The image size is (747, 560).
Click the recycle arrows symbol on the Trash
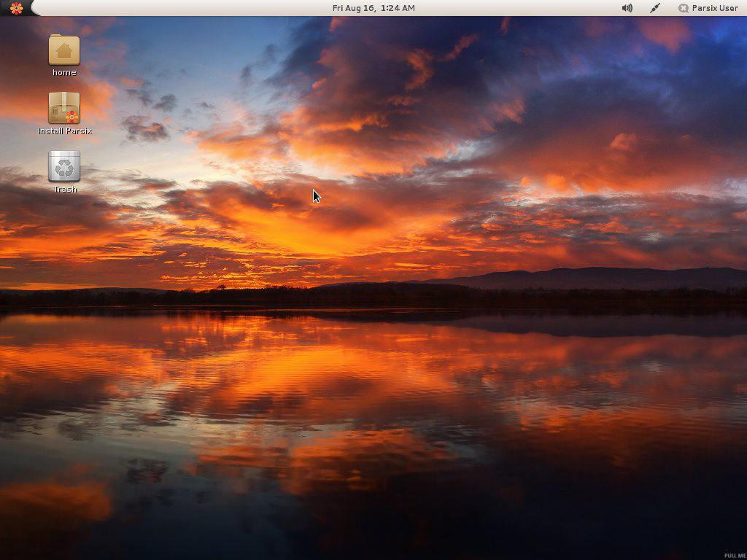pyautogui.click(x=65, y=168)
